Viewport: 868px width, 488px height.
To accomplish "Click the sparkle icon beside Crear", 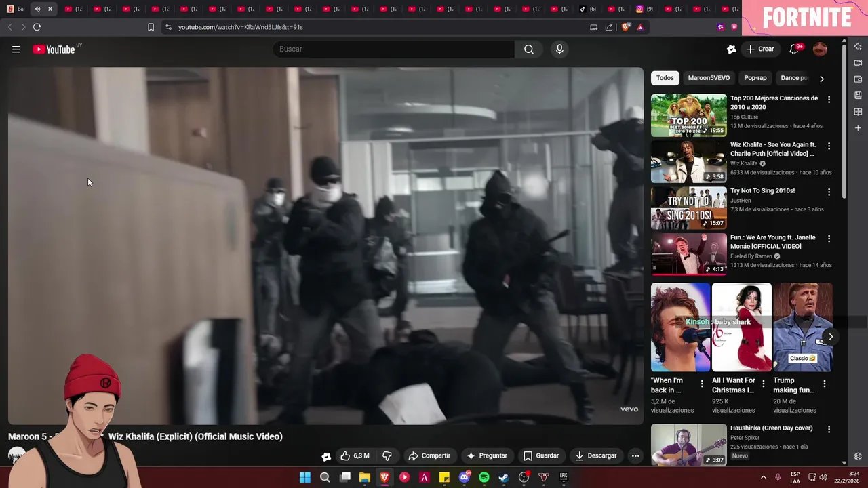I will [731, 49].
